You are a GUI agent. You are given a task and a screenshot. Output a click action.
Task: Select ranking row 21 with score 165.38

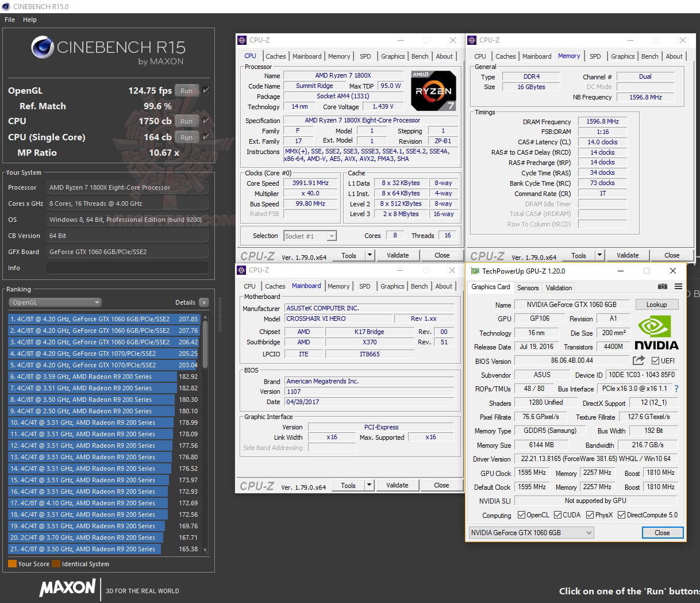103,549
